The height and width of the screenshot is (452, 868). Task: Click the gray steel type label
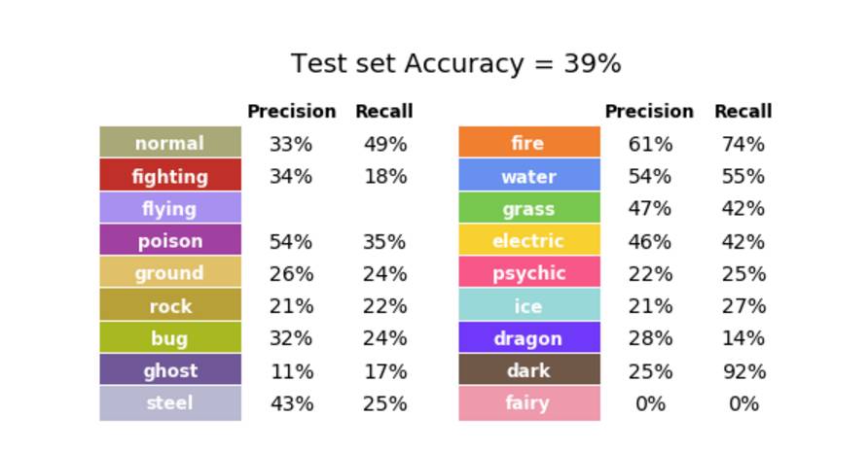point(170,402)
